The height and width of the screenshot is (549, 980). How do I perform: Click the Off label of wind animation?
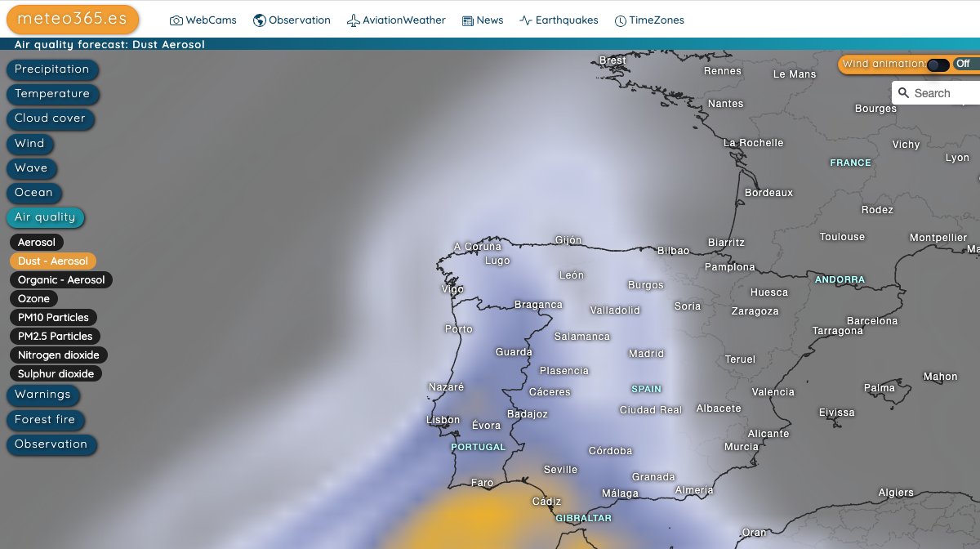[964, 64]
